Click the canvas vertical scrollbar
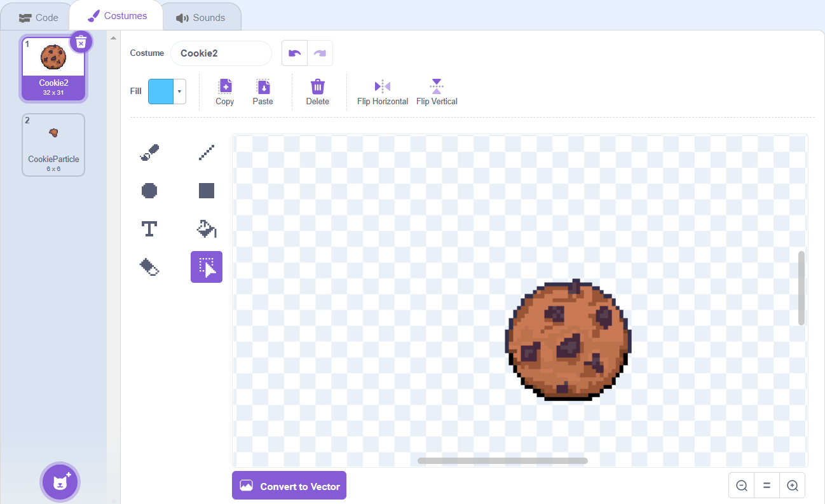825x504 pixels. (801, 288)
